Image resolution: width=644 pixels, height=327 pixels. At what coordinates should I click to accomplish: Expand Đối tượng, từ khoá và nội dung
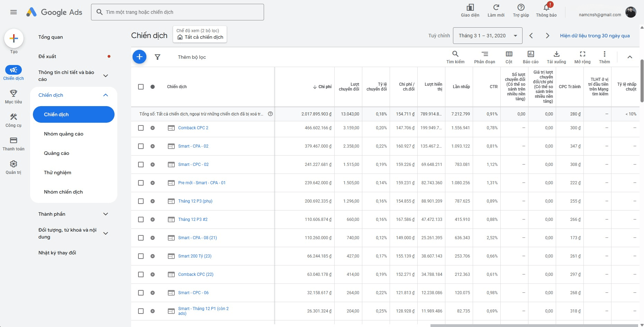coord(106,233)
